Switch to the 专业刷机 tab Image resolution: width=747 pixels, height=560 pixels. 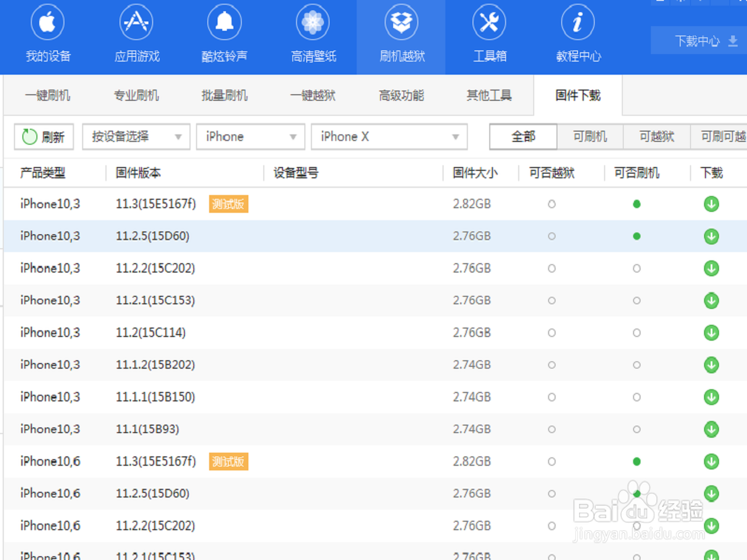coord(136,96)
